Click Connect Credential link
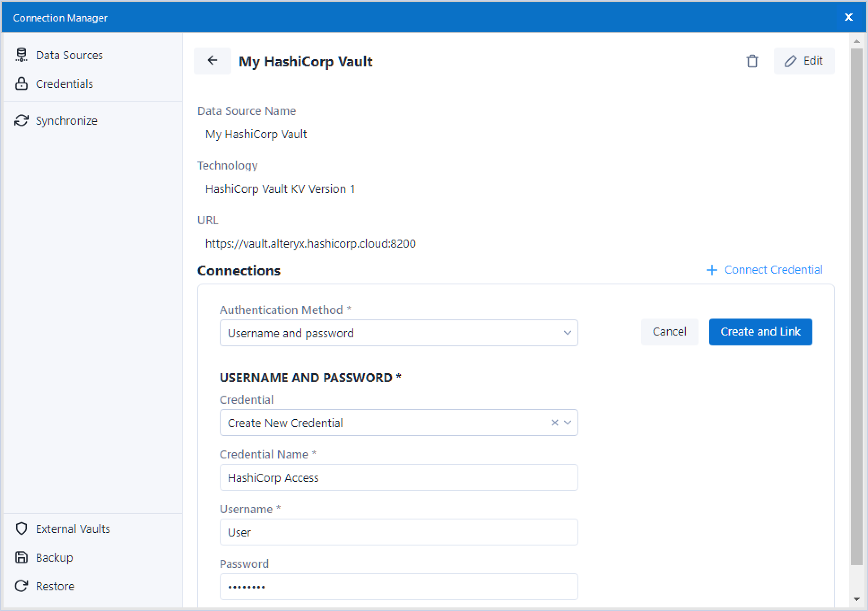 773,270
